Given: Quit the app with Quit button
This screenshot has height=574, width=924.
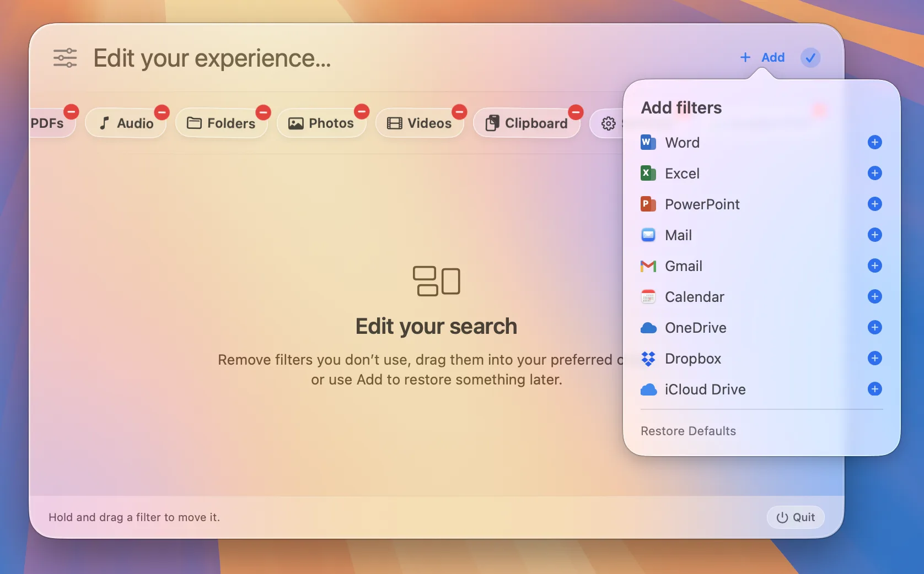Looking at the screenshot, I should pyautogui.click(x=796, y=517).
